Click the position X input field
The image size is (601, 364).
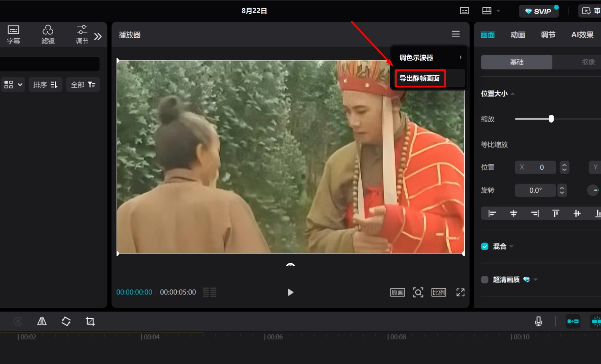point(535,167)
